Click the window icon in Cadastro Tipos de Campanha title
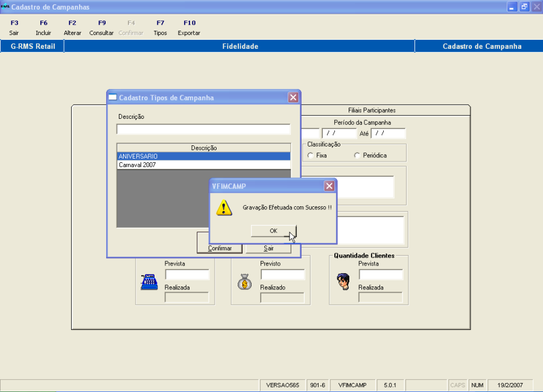This screenshot has height=392, width=543. point(113,97)
